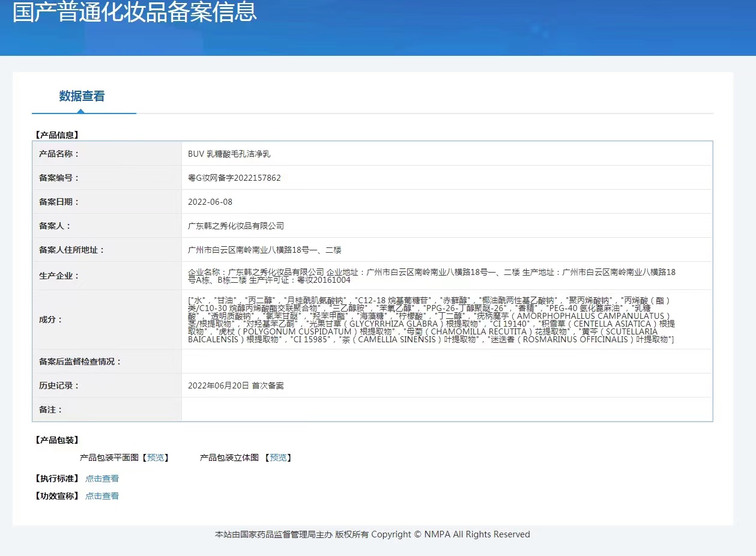
Task: Click the NMPA copyright footer text
Action: point(372,534)
